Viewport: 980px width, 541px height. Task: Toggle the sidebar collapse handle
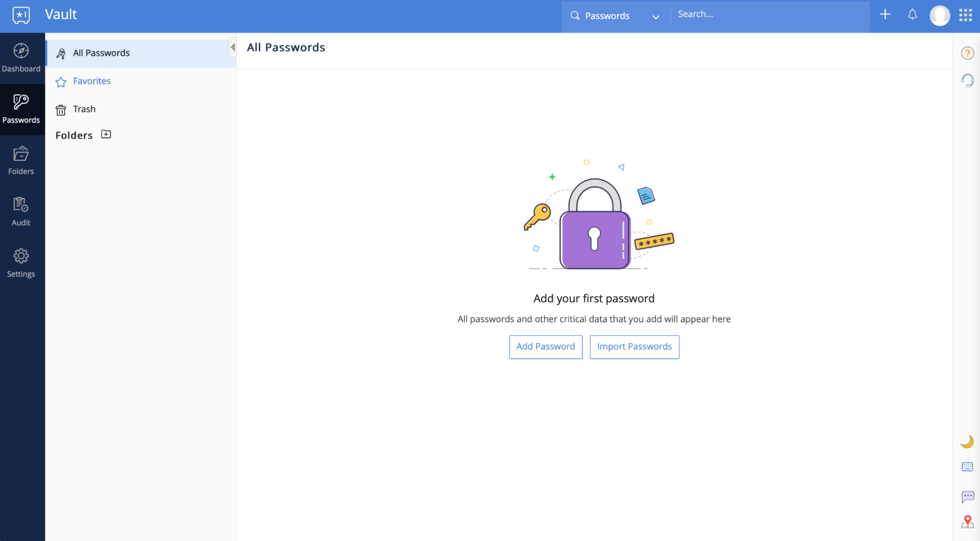(x=233, y=47)
